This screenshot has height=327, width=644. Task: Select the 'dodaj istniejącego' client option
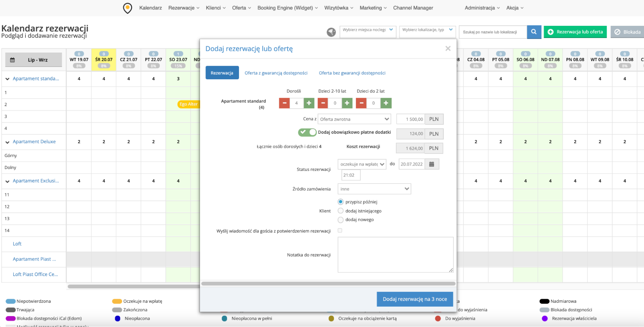[341, 211]
